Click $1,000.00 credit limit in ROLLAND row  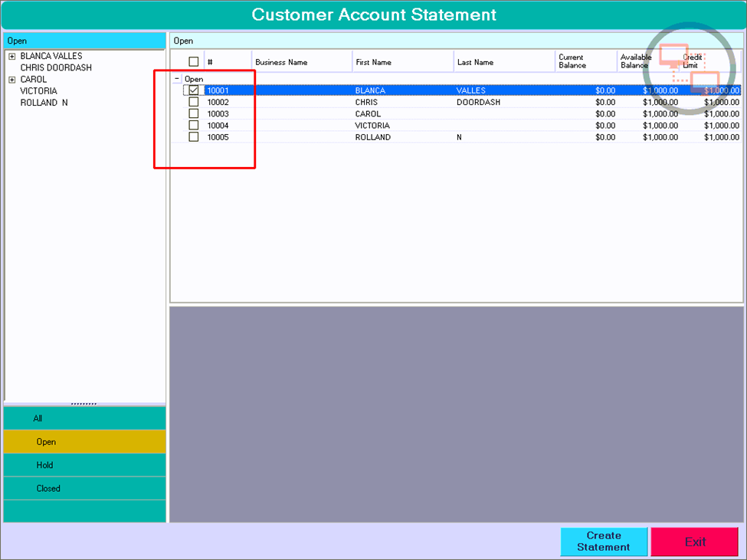[x=722, y=136]
